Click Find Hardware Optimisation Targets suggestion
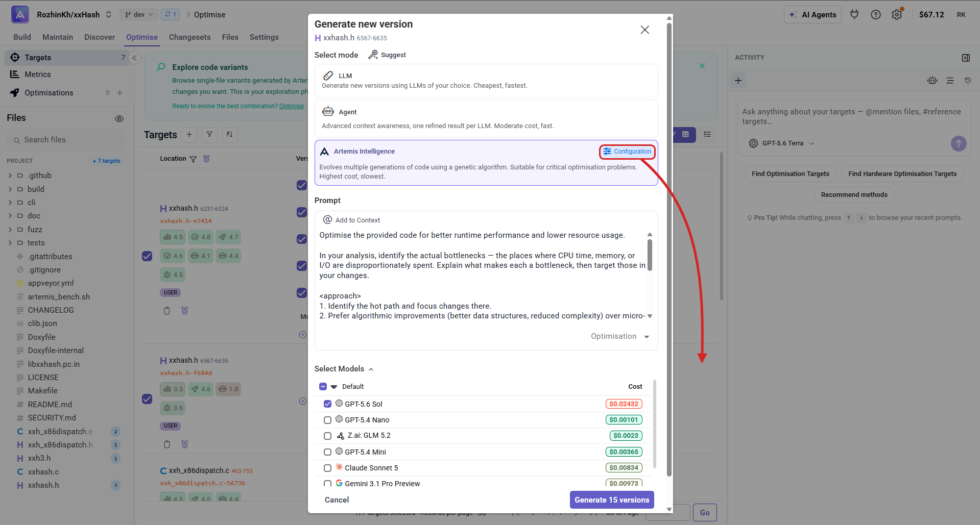The width and height of the screenshot is (980, 525). [x=902, y=174]
